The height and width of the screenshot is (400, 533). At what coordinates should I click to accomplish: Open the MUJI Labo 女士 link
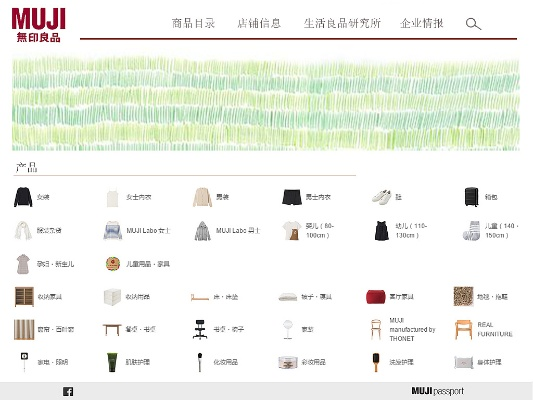(148, 230)
